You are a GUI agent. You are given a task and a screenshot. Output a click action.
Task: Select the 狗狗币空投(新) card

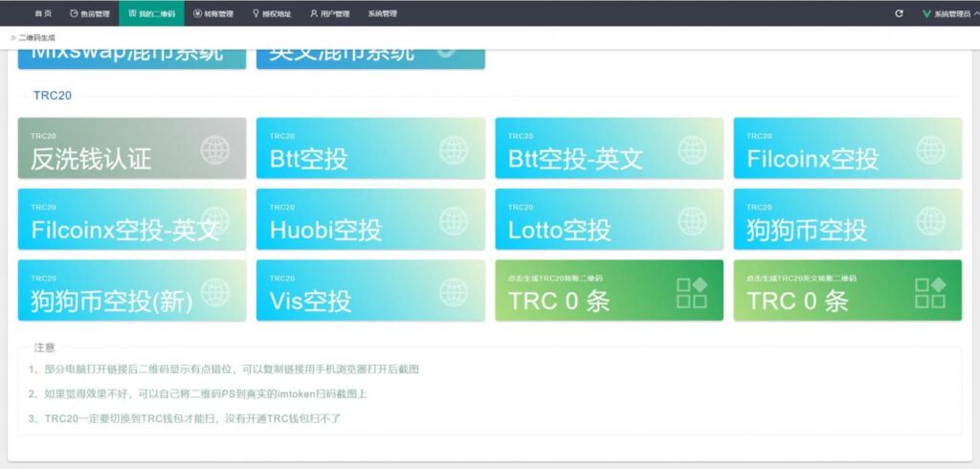[x=132, y=291]
